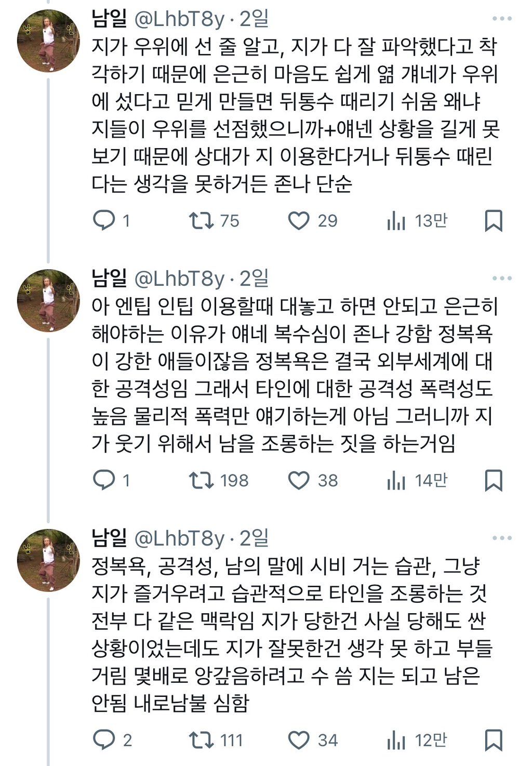
Task: Open the 남일 display name on the third tweet
Action: point(109,538)
